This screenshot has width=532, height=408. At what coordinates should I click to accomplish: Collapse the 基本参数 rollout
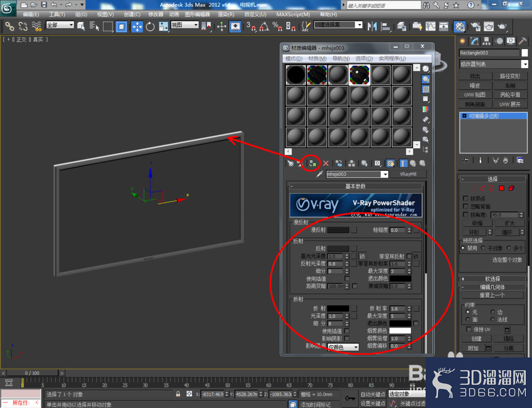[x=355, y=186]
